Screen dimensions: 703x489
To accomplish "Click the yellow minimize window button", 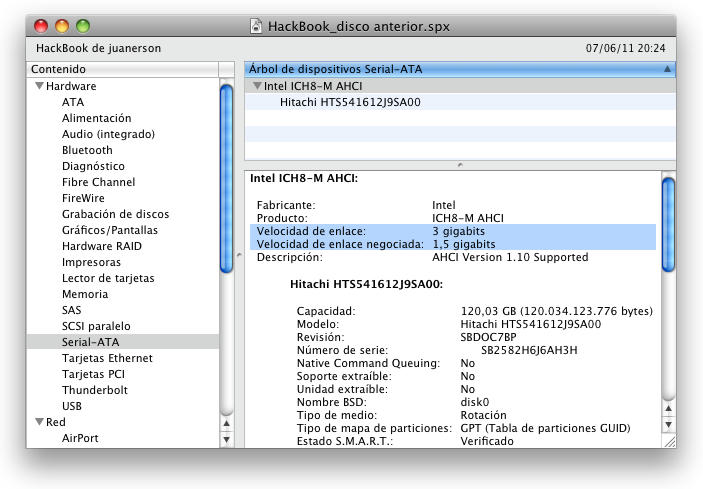I will (62, 26).
